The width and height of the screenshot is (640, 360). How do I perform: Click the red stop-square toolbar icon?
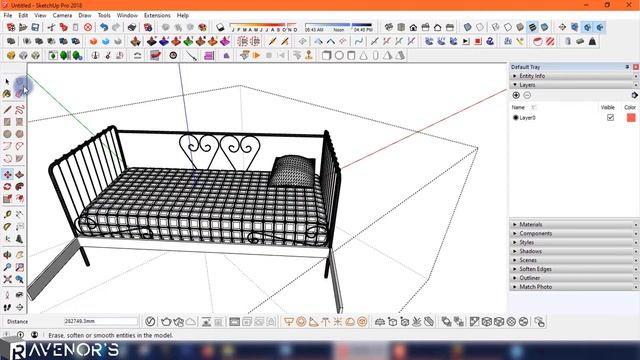(478, 41)
